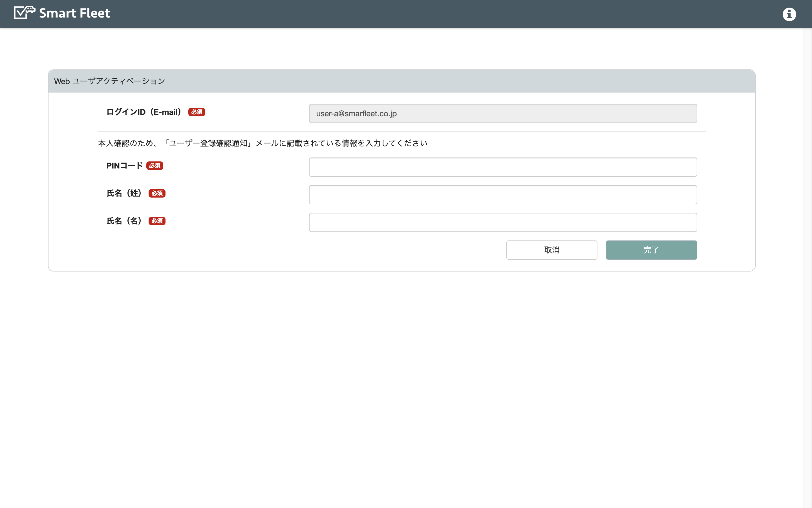Focus the 氏名（名） input field
The width and height of the screenshot is (812, 508).
(x=503, y=222)
